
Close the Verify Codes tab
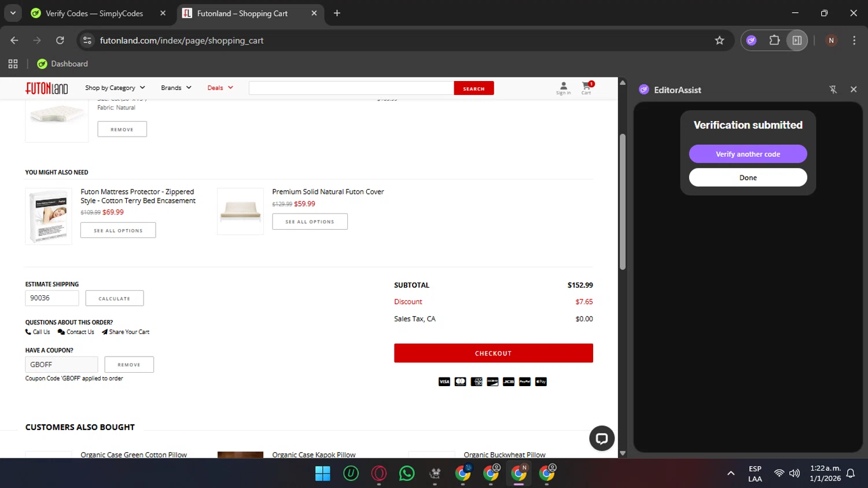(x=163, y=13)
